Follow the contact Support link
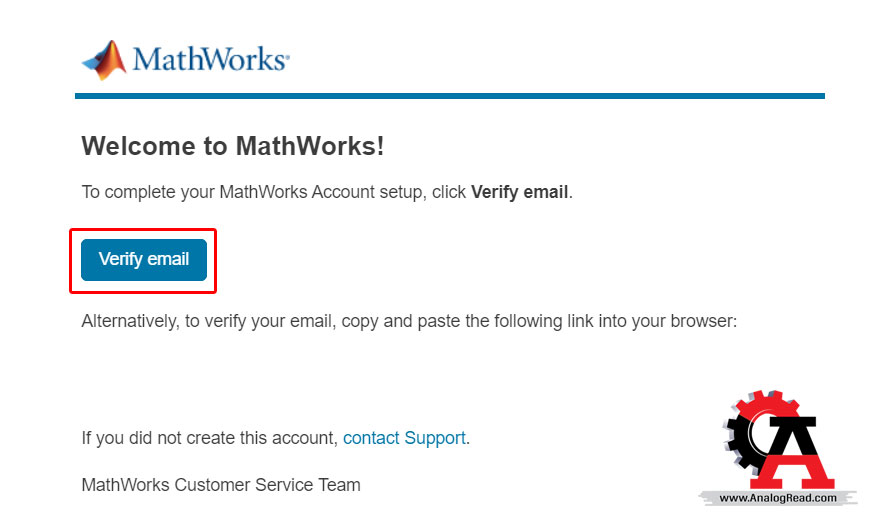Screen dimensions: 873x522 click(404, 438)
